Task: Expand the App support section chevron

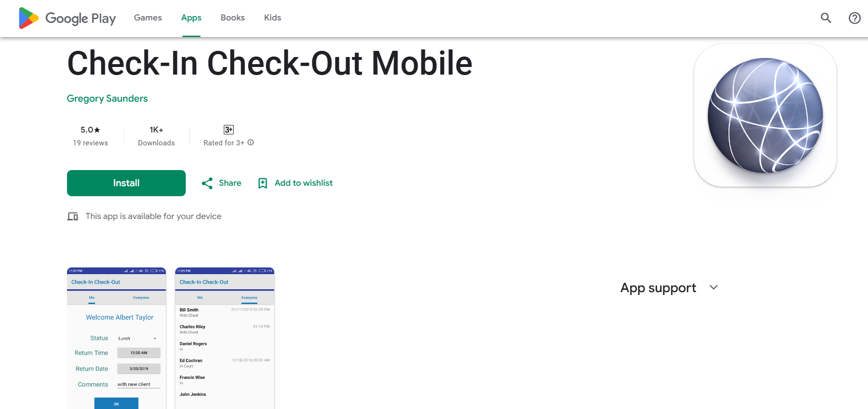Action: (714, 287)
